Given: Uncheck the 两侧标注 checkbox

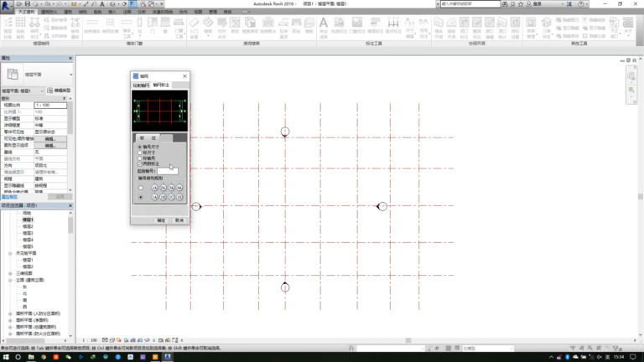Looking at the screenshot, I should [x=140, y=163].
